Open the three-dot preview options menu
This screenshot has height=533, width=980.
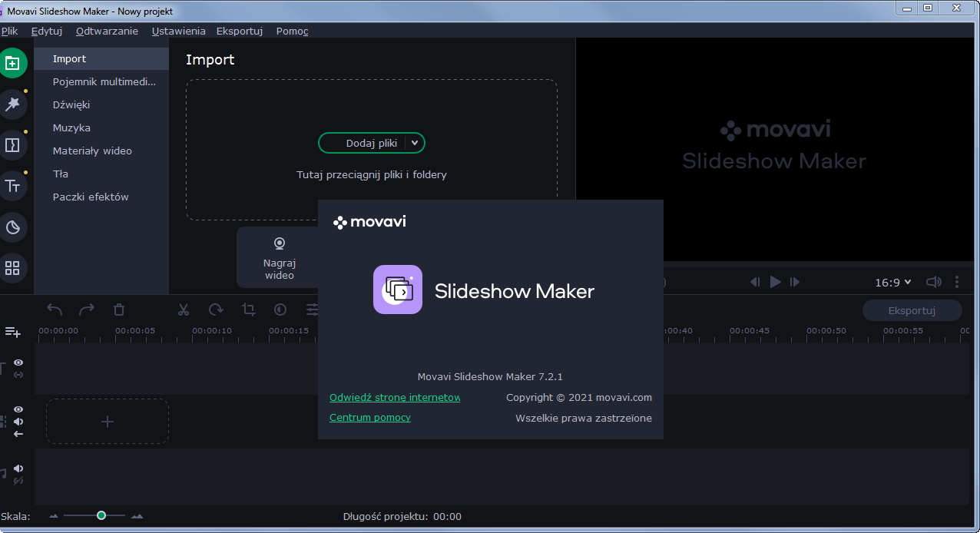tap(957, 282)
